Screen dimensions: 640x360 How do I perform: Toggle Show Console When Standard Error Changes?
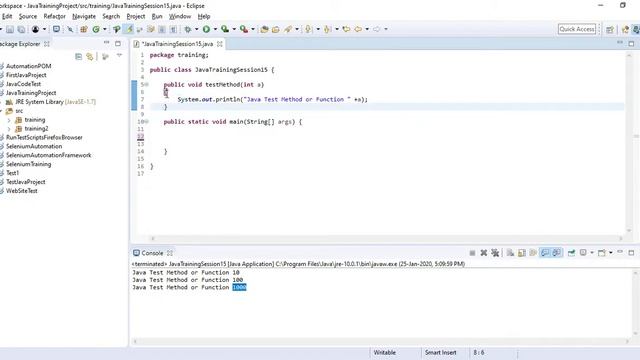(556, 253)
